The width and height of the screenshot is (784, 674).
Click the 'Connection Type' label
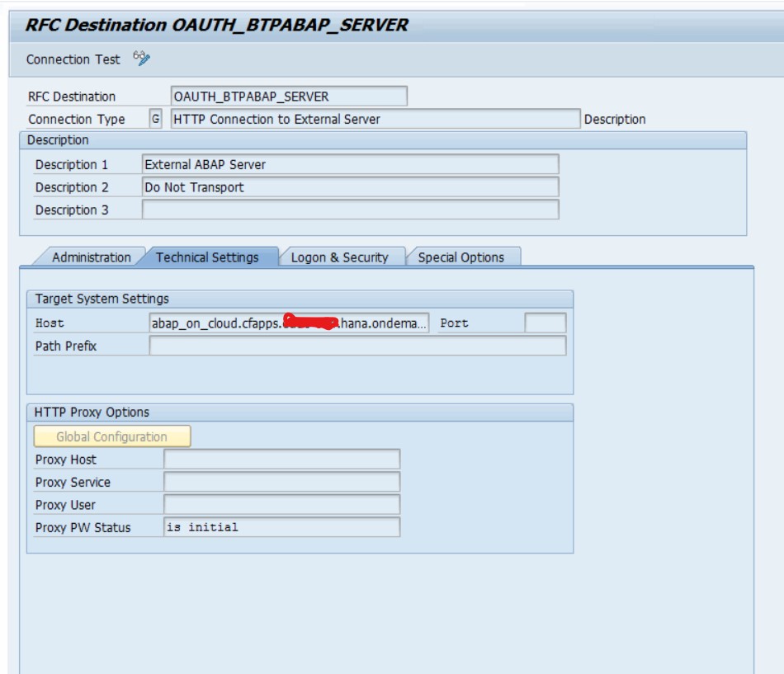pos(77,119)
